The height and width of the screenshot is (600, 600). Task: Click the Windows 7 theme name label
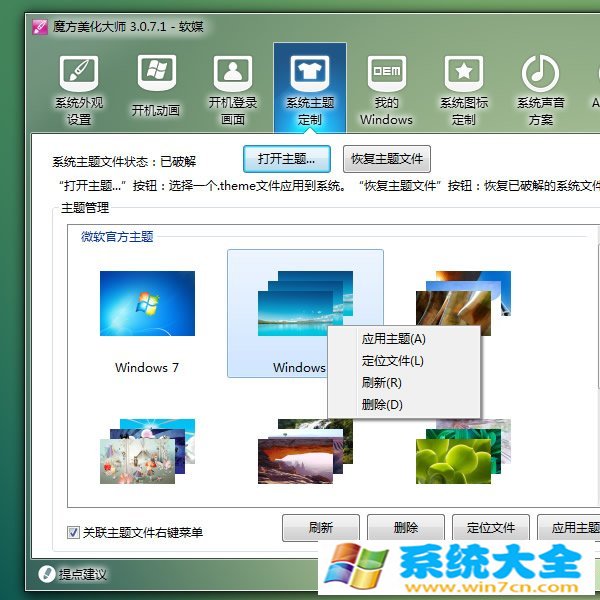[147, 367]
